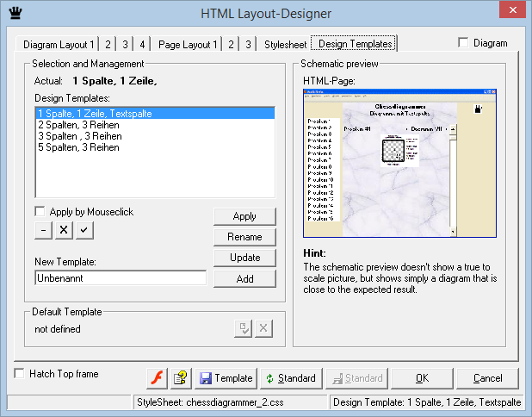Click the red Flash icon button
The width and height of the screenshot is (532, 417).
158,378
